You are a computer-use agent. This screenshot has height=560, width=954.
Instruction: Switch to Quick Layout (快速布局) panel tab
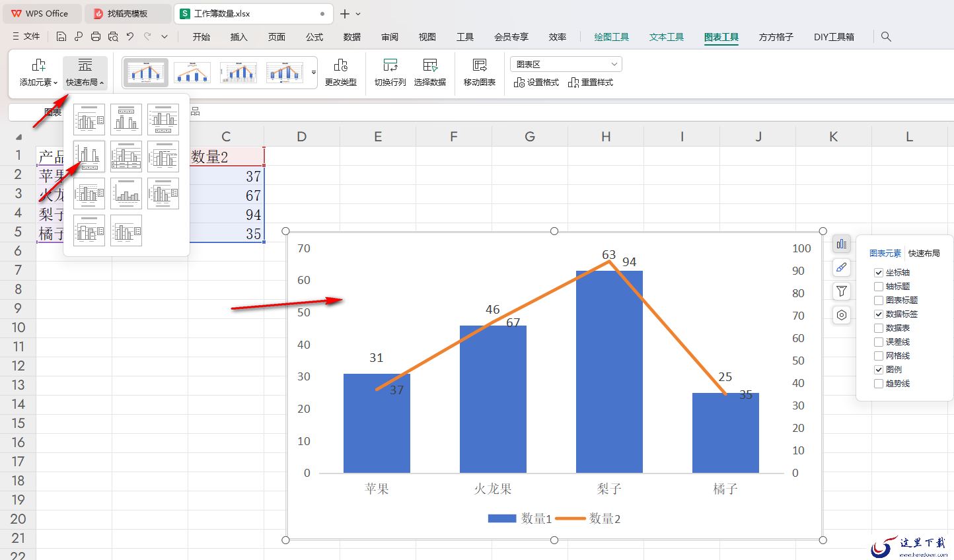coord(924,253)
